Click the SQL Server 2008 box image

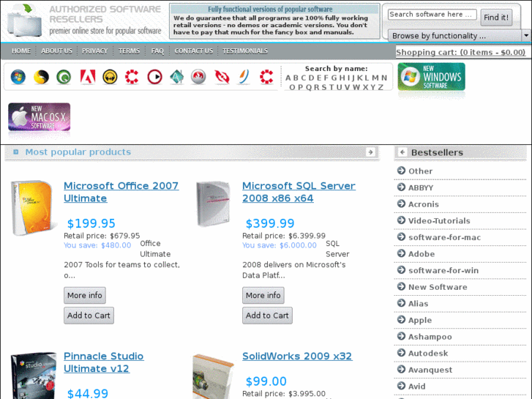(214, 204)
